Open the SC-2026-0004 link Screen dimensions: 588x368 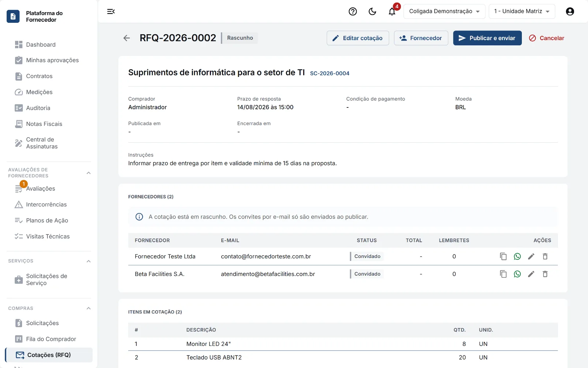tap(330, 73)
